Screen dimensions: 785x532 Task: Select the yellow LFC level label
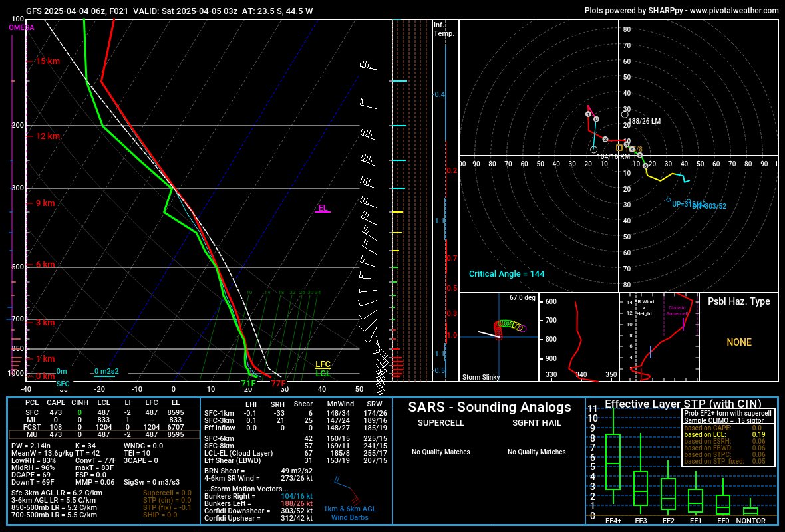tap(323, 364)
